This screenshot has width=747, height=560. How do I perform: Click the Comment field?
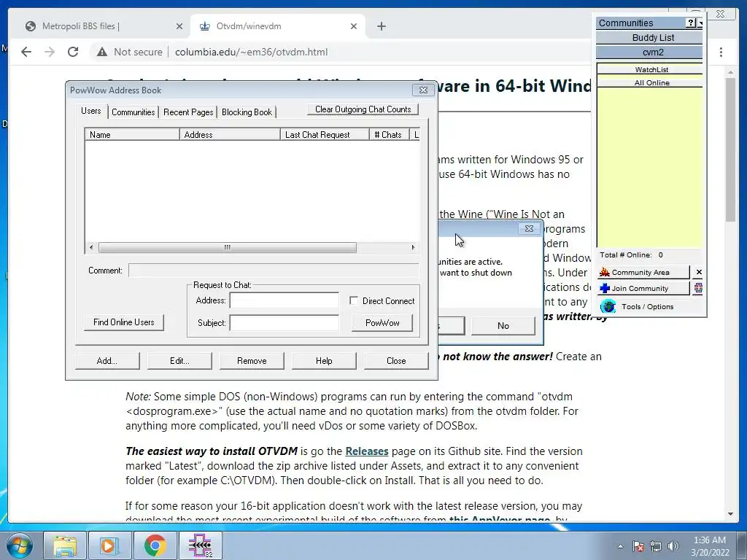tap(274, 271)
